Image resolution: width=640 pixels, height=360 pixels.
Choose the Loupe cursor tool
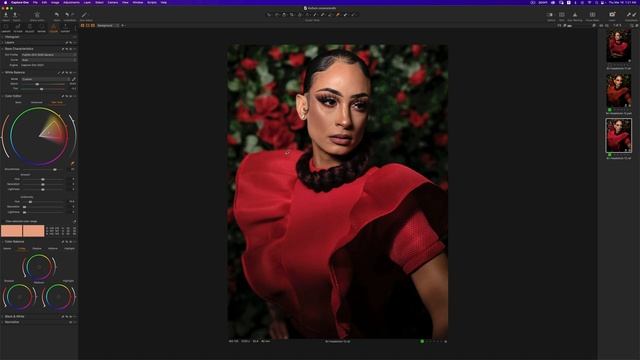284,15
